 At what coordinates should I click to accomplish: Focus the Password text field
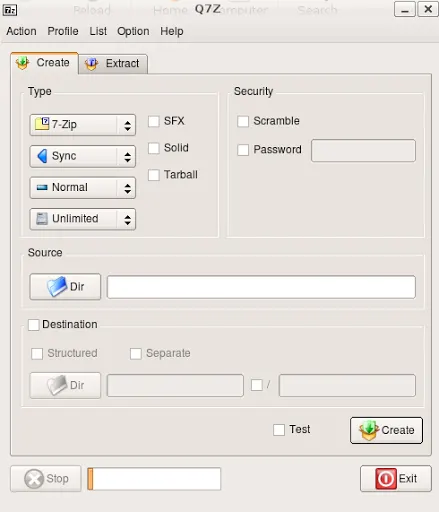coord(363,151)
